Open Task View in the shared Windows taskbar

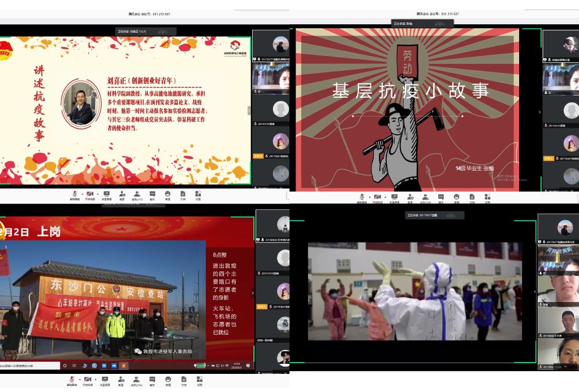coord(74,365)
